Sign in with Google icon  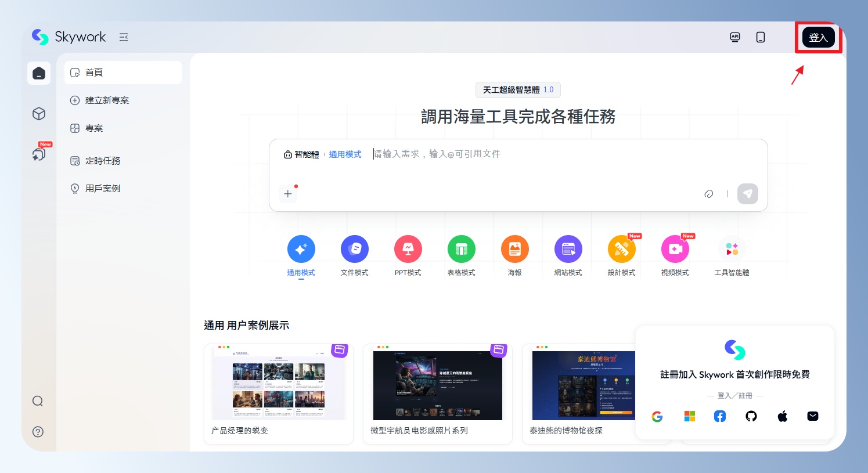pyautogui.click(x=657, y=416)
